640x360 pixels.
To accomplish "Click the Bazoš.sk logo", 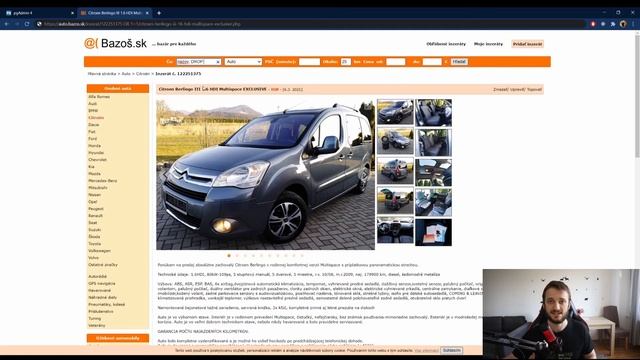I will pos(115,43).
